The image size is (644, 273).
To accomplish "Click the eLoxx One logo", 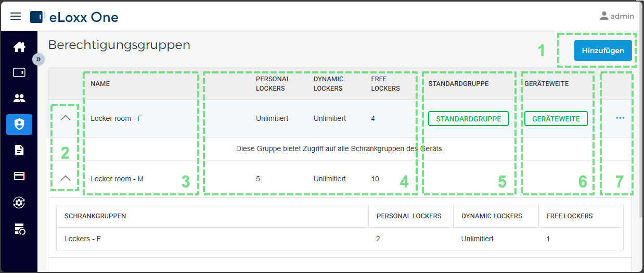I will (x=74, y=17).
